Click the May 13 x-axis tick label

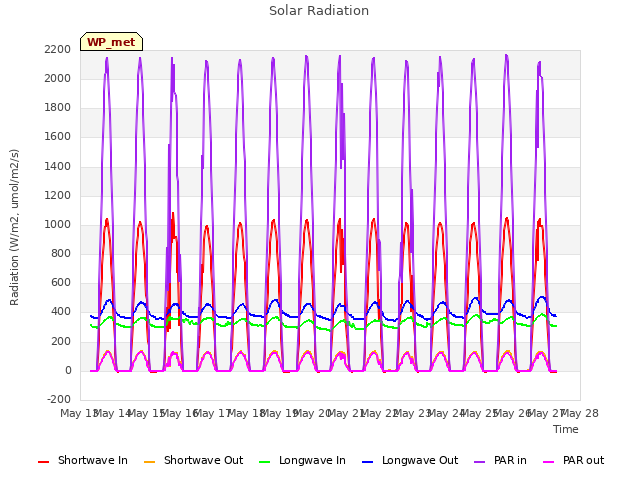[78, 413]
